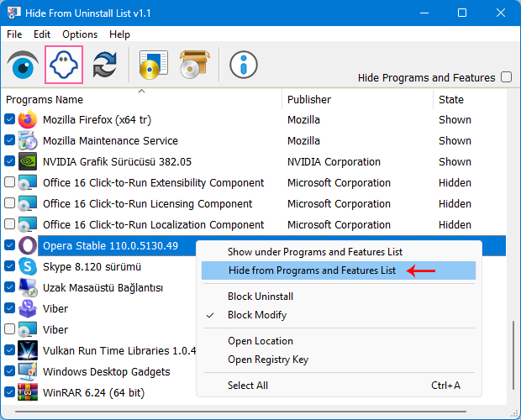Click the eye icon in toolbar

(x=22, y=65)
